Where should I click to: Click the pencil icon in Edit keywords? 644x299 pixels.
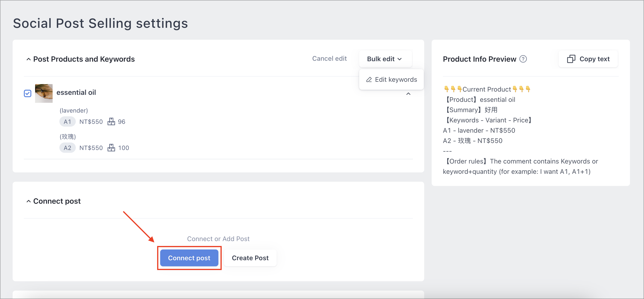coord(369,80)
